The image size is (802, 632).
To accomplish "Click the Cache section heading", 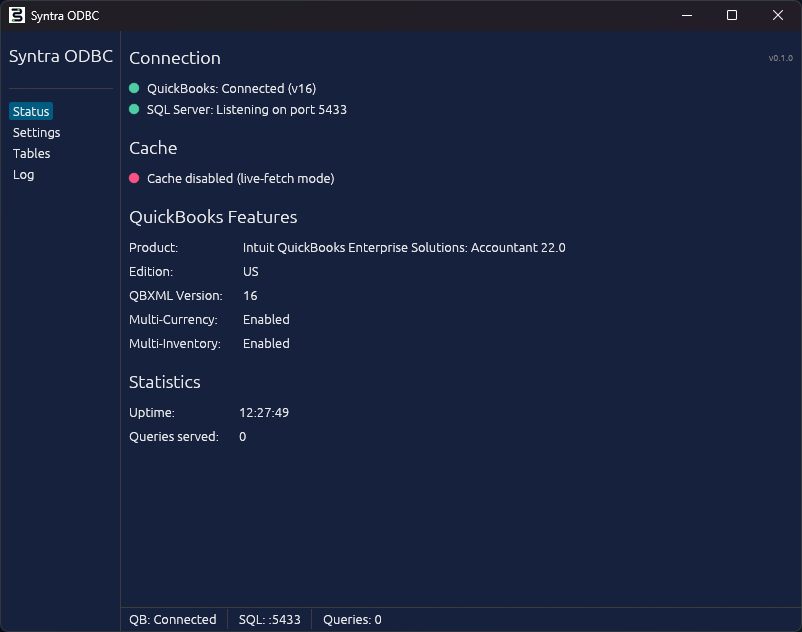I will coord(153,147).
